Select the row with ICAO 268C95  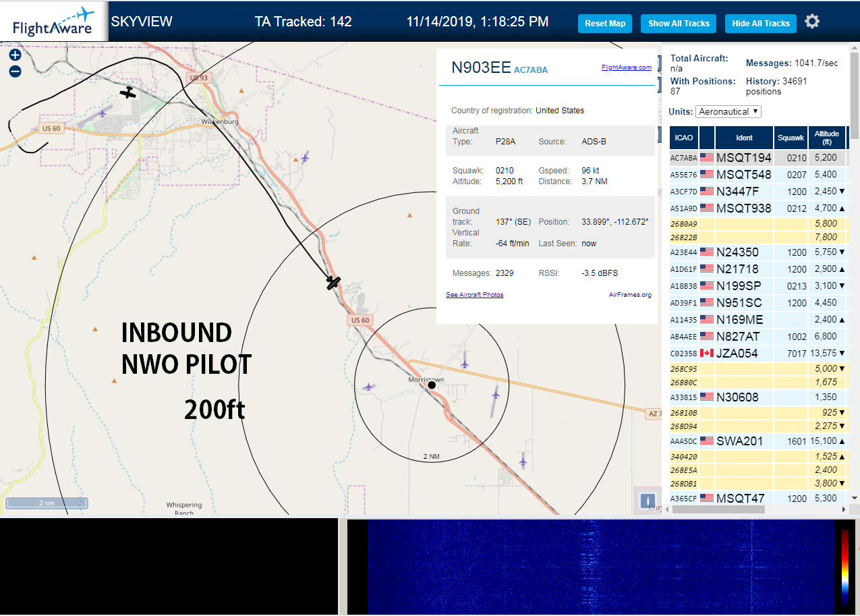[x=757, y=368]
